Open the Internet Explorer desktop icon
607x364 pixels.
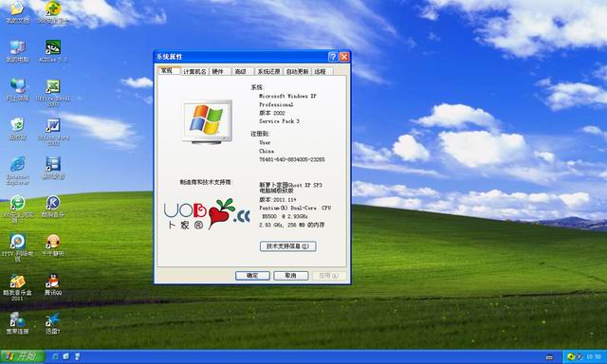coord(17,171)
